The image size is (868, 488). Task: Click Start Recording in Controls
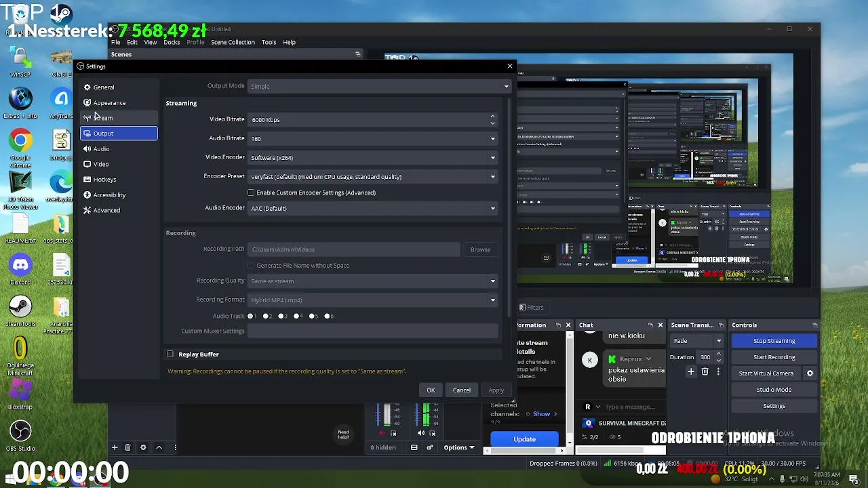(x=774, y=357)
